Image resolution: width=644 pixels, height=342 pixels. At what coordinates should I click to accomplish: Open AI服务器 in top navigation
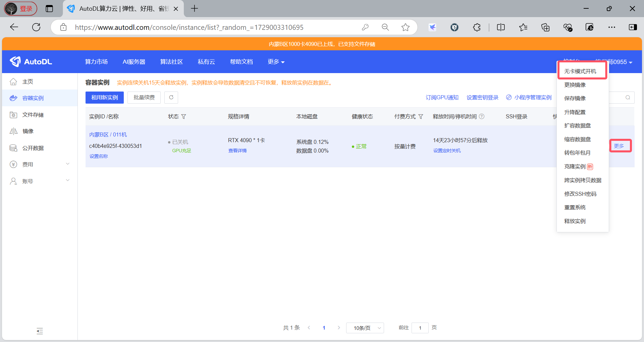[134, 62]
